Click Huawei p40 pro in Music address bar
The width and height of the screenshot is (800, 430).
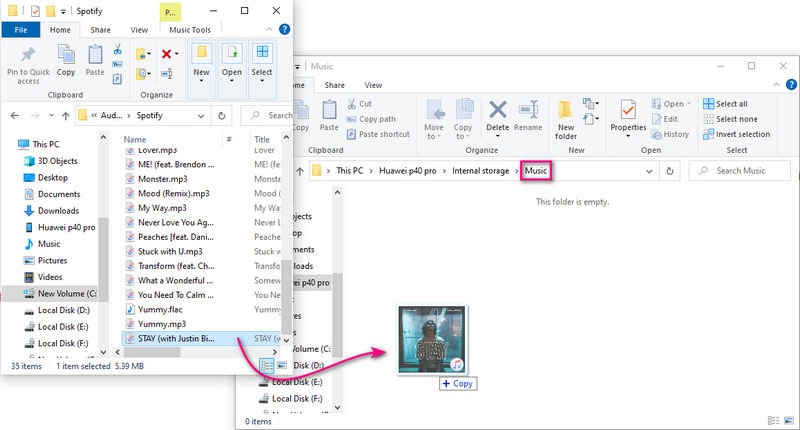point(408,171)
